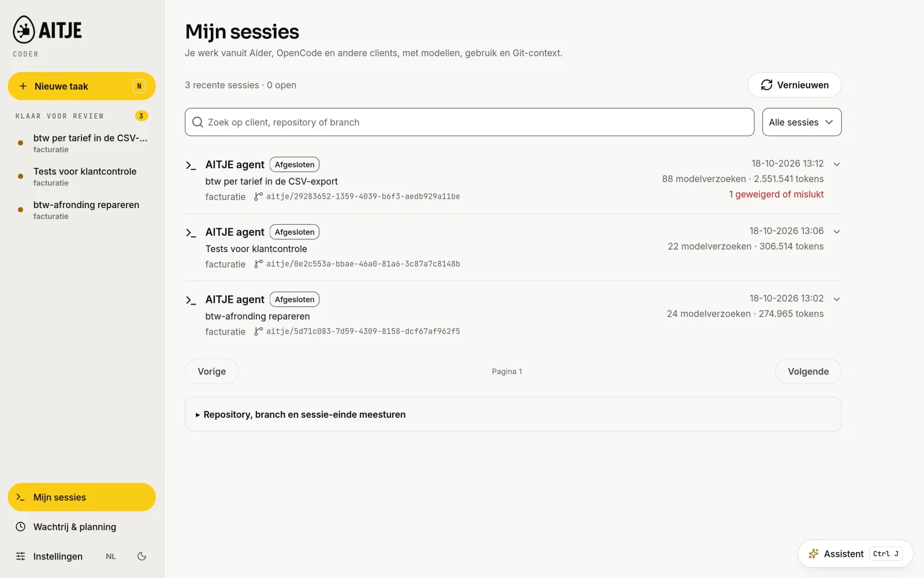
Task: Click branch icon beside aitje/29283652 branch
Action: tap(258, 197)
